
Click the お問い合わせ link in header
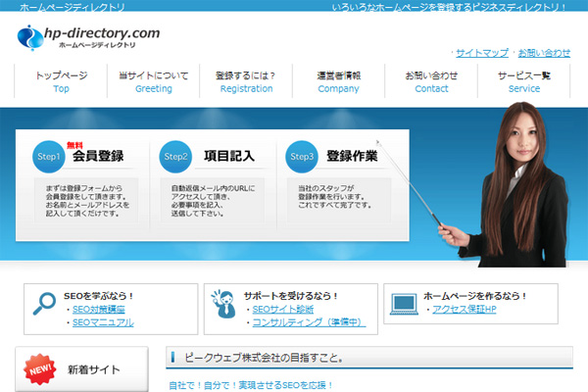click(544, 52)
